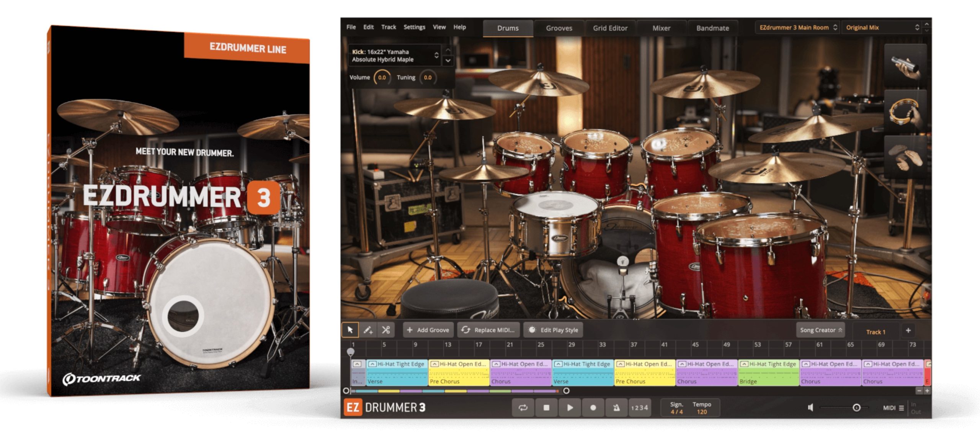980x439 pixels.
Task: Open the MIDI settings menu
Action: click(893, 408)
